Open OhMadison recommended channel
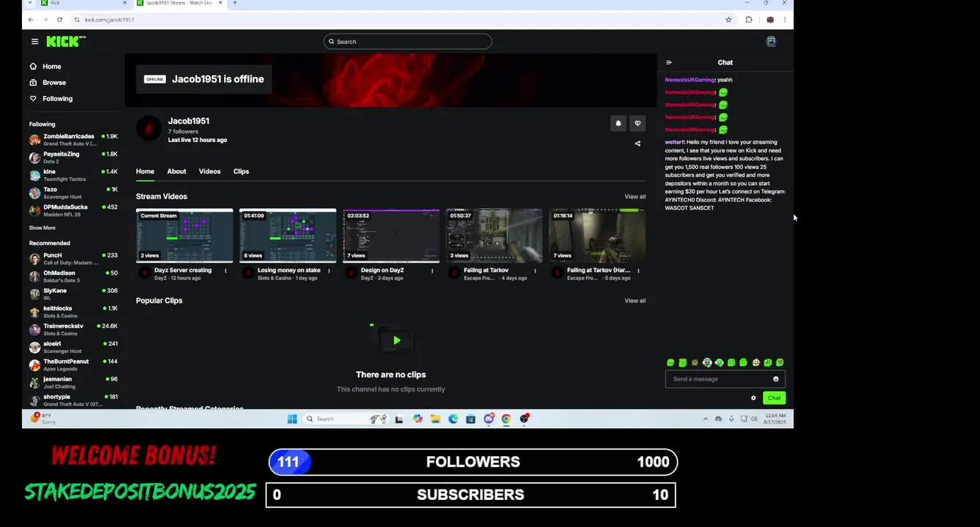The width and height of the screenshot is (980, 527). [x=73, y=277]
